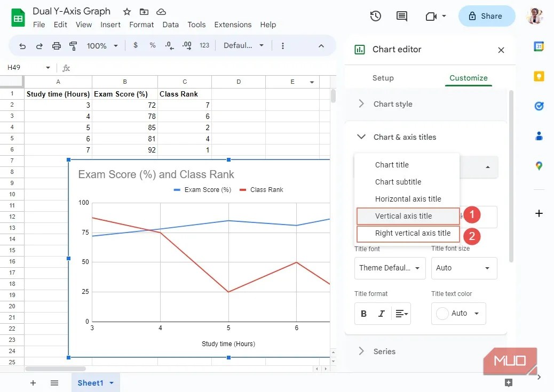The height and width of the screenshot is (392, 554).
Task: Open Google Calendar side panel
Action: point(539,46)
